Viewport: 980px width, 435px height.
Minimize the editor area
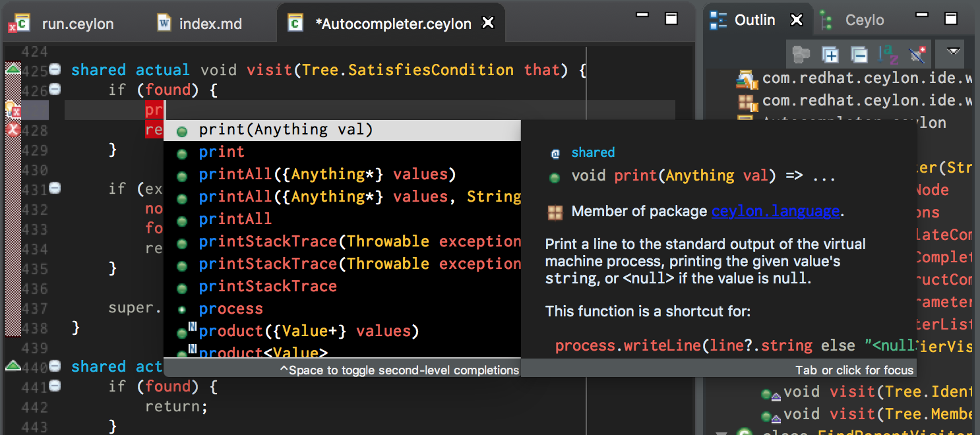(642, 16)
